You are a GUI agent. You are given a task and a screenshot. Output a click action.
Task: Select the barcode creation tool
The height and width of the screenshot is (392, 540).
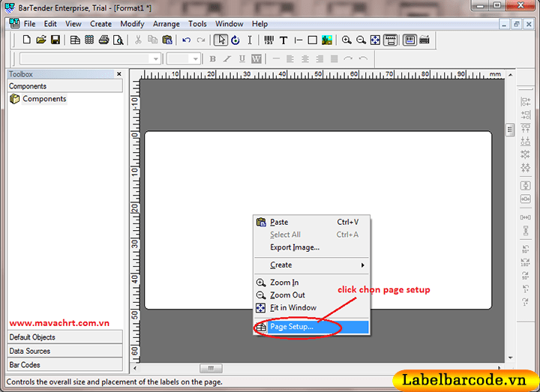[x=268, y=40]
